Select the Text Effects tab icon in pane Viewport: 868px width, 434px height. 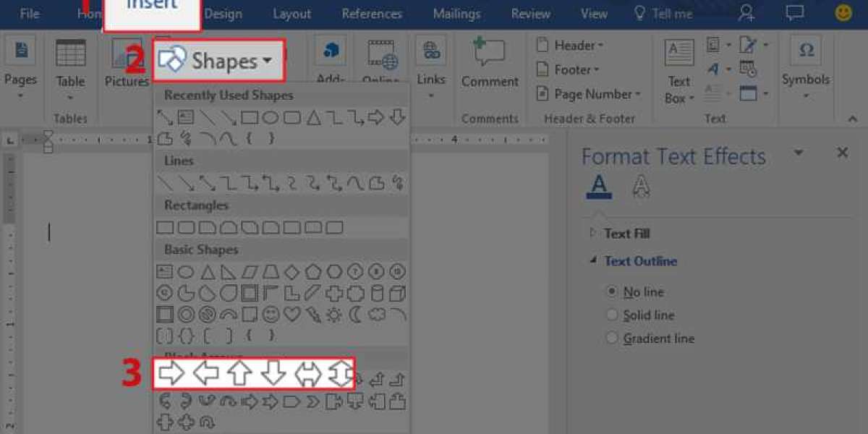(x=641, y=187)
